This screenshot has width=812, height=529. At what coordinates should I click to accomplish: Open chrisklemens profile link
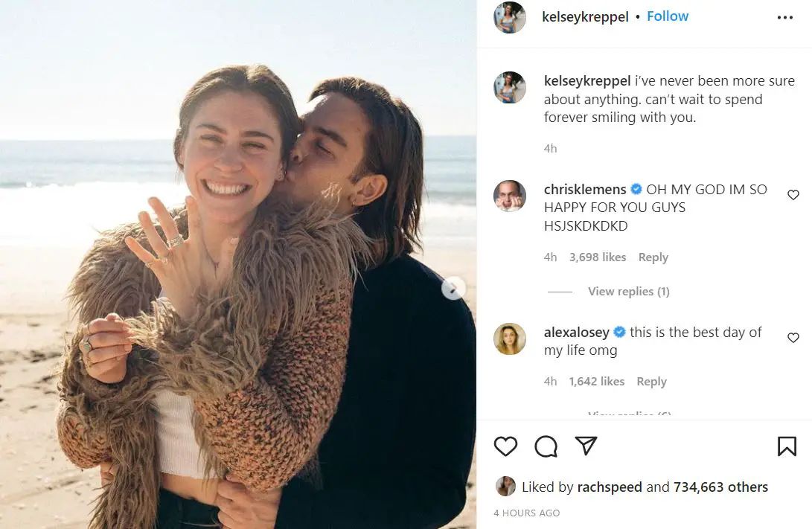click(x=585, y=190)
